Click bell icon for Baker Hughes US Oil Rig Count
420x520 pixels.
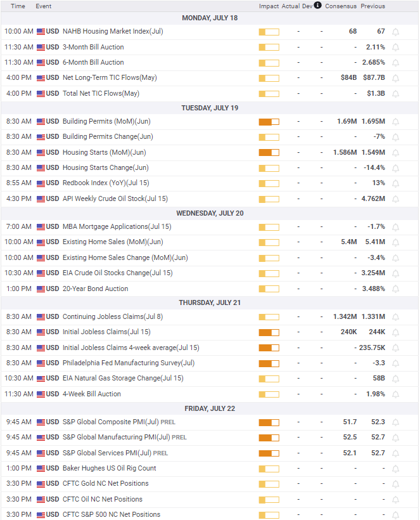pos(395,469)
